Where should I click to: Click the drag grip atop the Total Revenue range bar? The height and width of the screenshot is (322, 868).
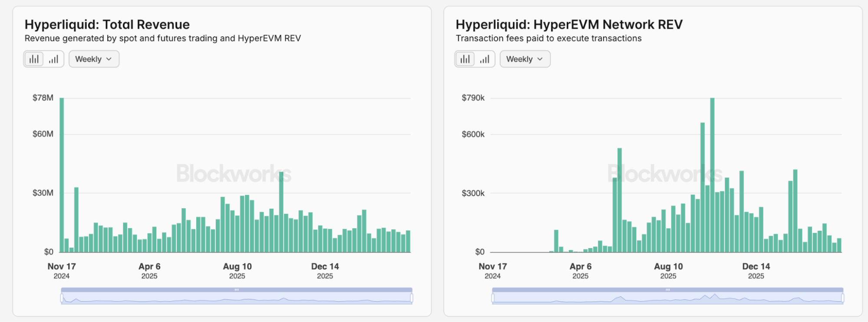(x=237, y=289)
